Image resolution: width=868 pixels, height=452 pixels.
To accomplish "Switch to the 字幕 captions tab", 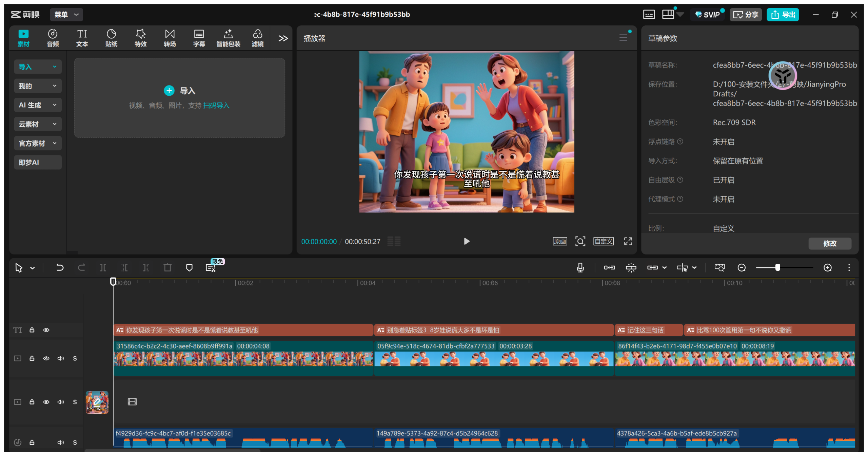I will [x=199, y=38].
